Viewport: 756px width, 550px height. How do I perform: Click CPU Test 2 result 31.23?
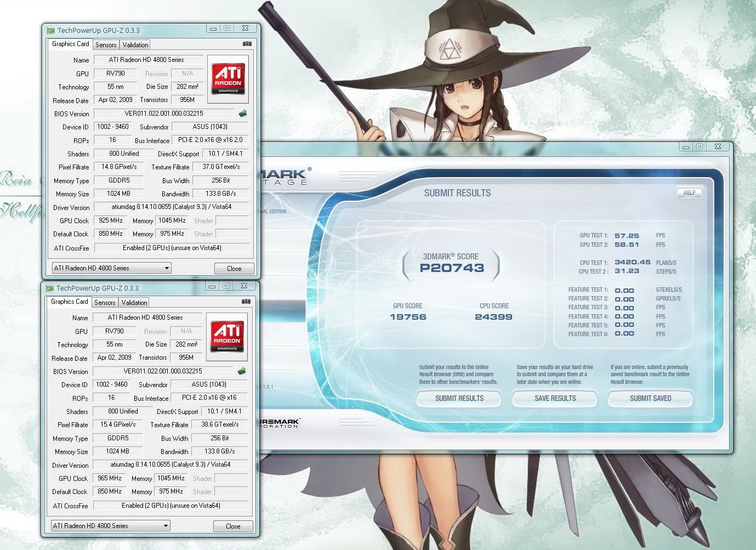[627, 271]
